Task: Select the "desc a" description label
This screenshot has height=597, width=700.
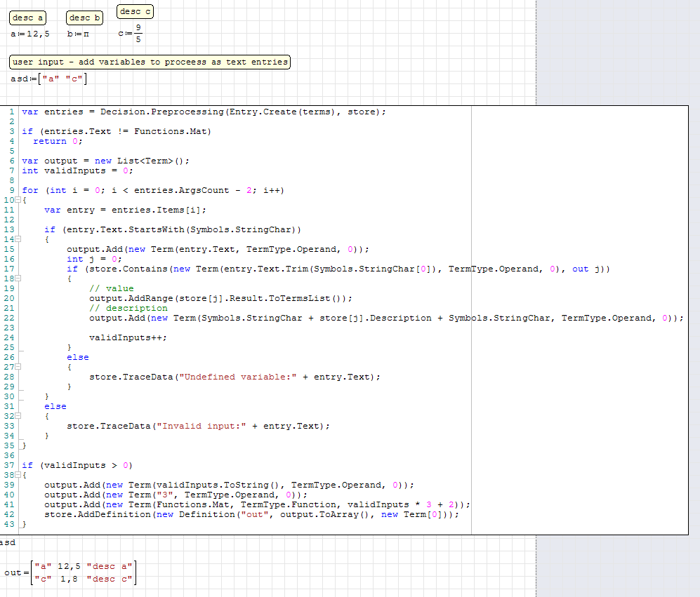Action: [28, 18]
